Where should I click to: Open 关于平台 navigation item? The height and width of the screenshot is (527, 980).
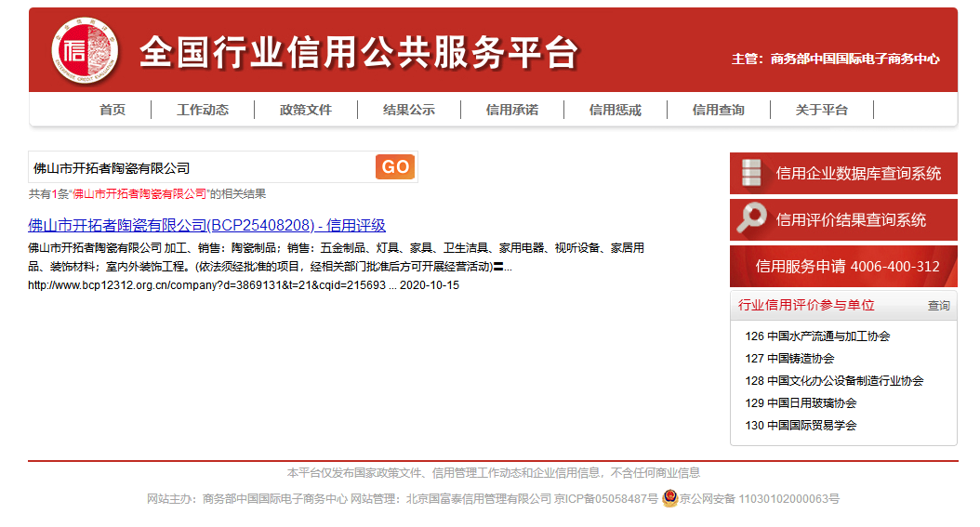[821, 110]
